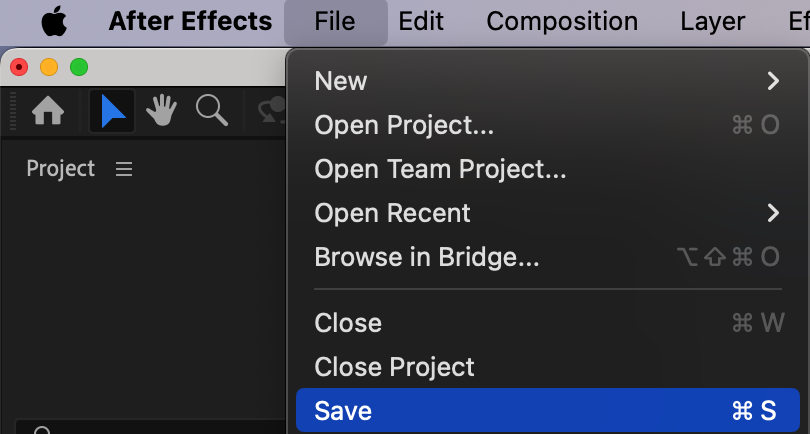Open the Apple menu
The image size is (810, 434).
coord(53,21)
